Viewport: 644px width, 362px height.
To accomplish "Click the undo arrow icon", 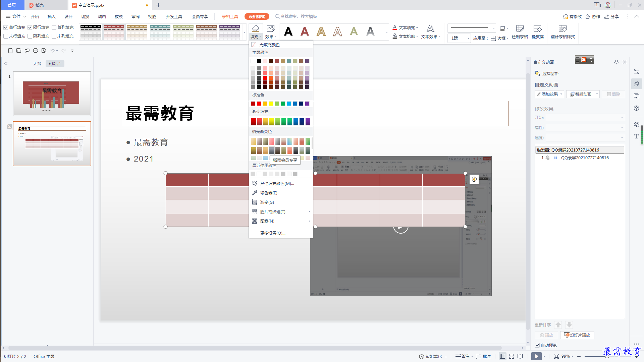I will pos(53,51).
